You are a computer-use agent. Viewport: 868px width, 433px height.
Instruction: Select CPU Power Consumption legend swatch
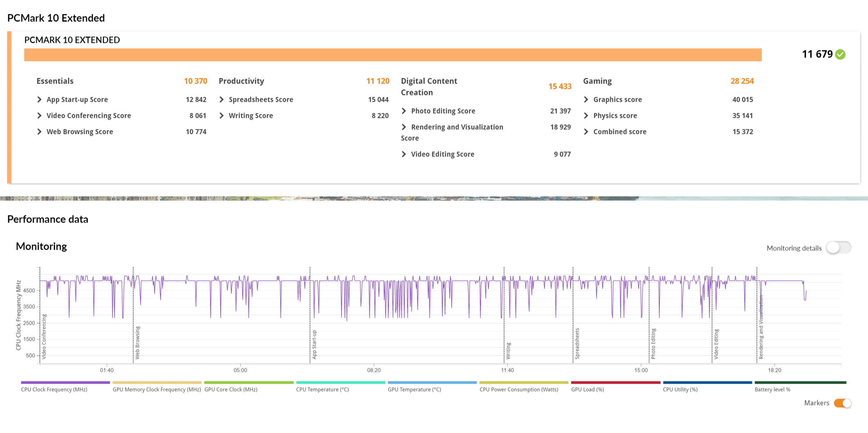(524, 383)
